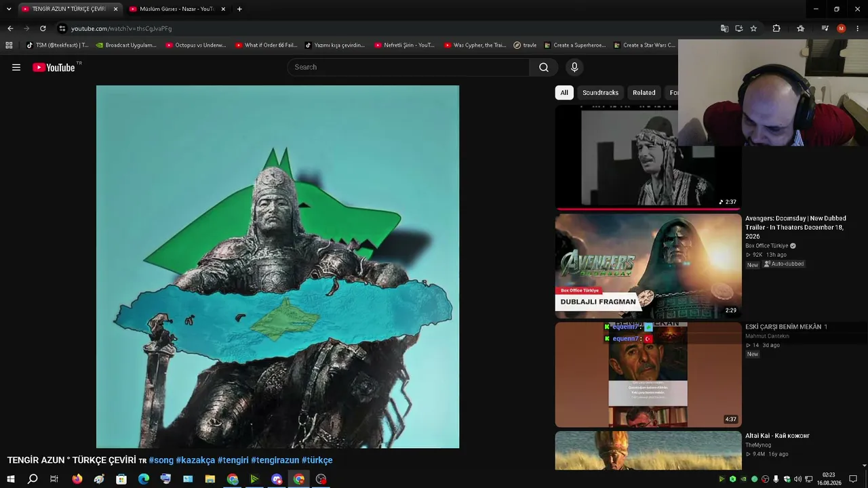Open the bookmarks star toolbar button
Screen dimensions: 868x488
801,28
